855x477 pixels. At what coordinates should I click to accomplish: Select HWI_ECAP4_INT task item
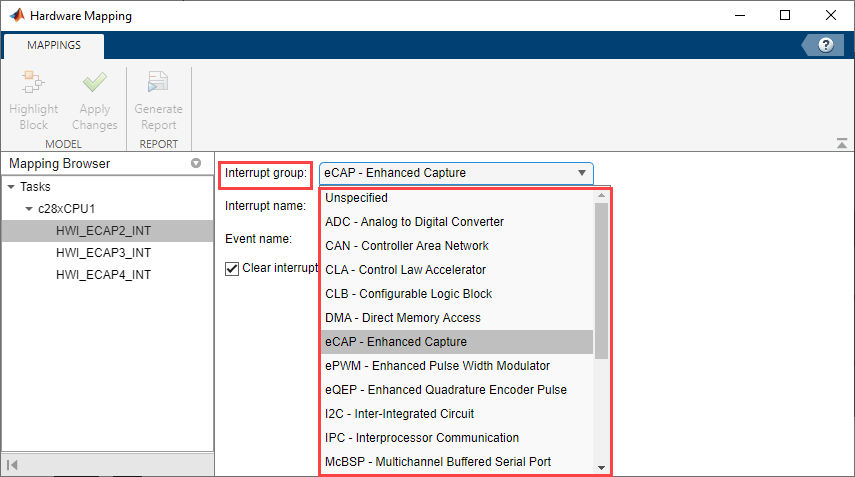coord(103,275)
